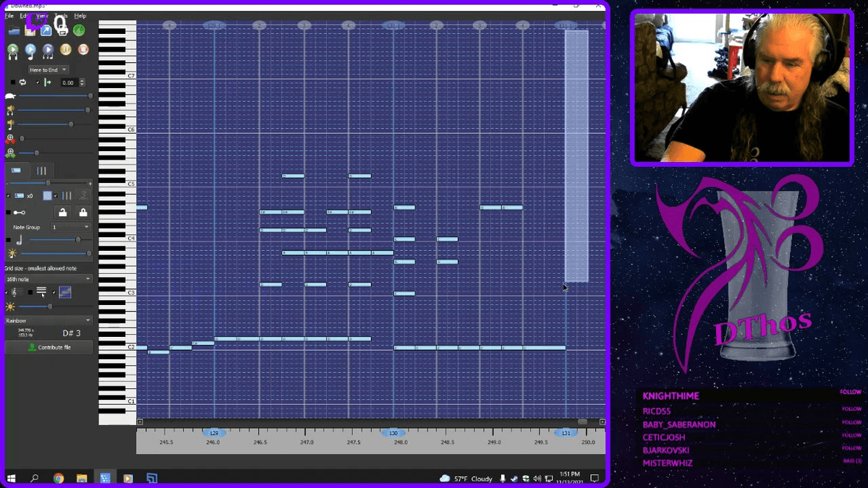Open a song with the folder icon
The image size is (868, 488).
coord(14,30)
